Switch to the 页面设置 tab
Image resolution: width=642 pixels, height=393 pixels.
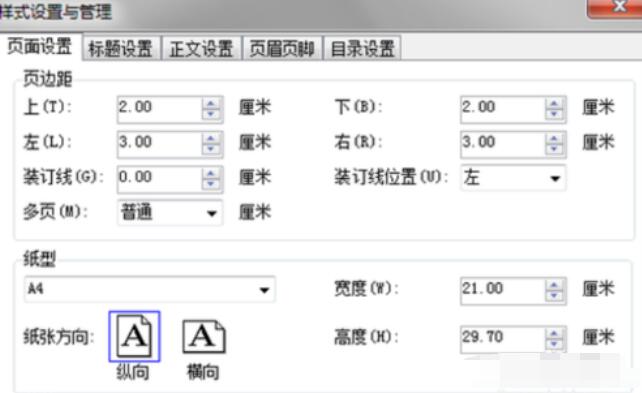(x=40, y=46)
